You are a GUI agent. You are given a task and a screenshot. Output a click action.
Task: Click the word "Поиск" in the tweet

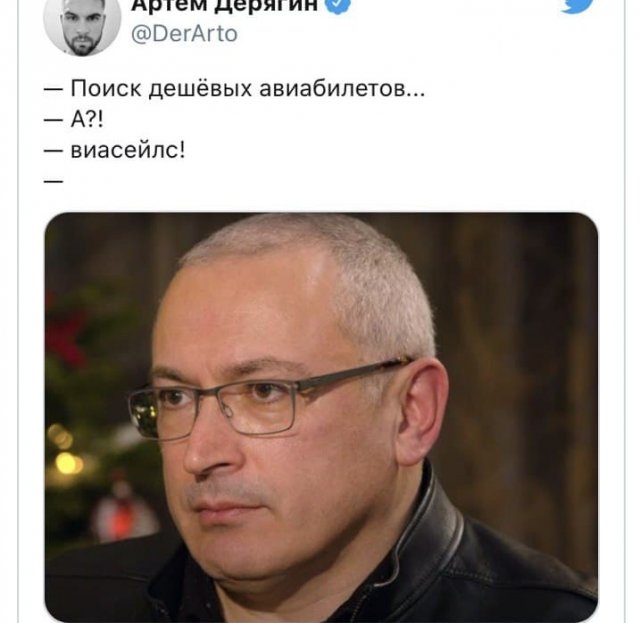coord(106,88)
